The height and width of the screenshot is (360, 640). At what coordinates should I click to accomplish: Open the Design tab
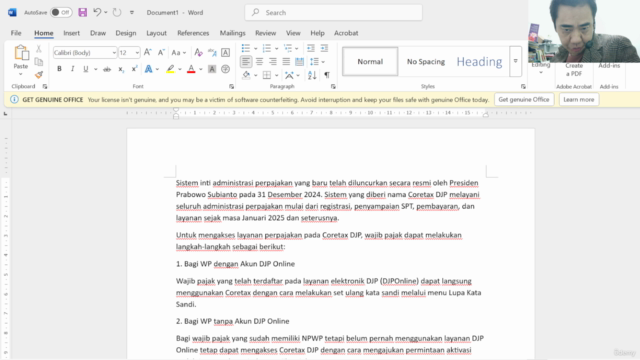coord(126,33)
